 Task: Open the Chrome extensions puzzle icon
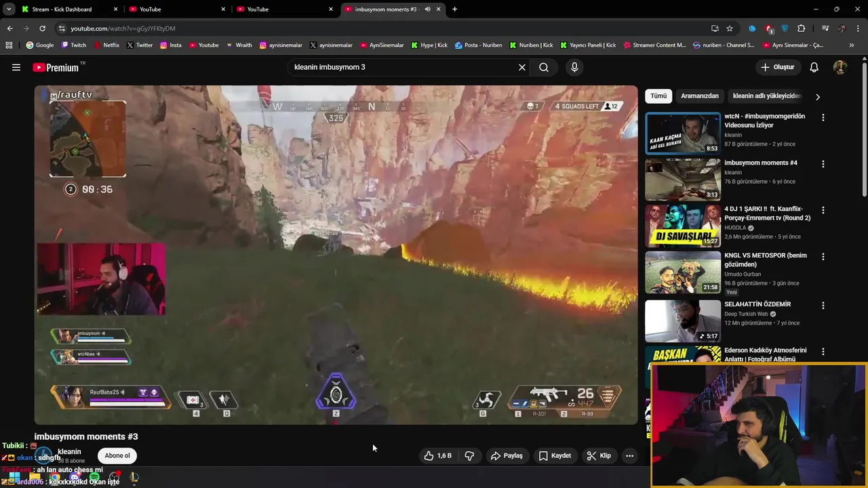pyautogui.click(x=802, y=28)
